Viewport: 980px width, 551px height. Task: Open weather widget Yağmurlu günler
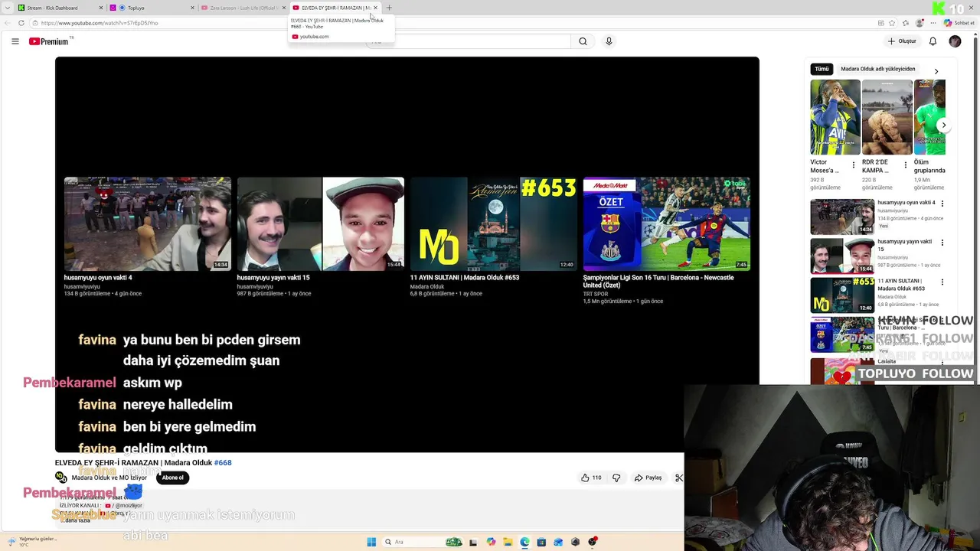pos(31,541)
